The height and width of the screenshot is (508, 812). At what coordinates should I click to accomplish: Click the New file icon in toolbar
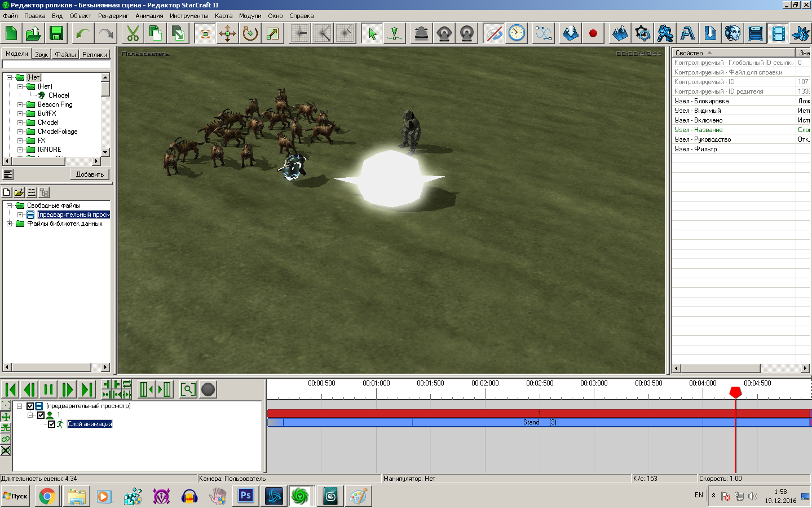pyautogui.click(x=11, y=33)
